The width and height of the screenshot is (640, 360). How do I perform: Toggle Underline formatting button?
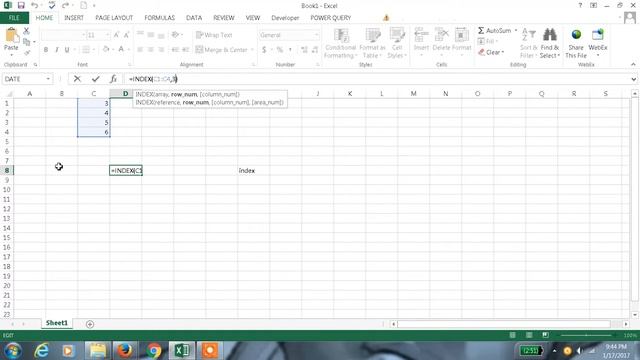(x=67, y=49)
